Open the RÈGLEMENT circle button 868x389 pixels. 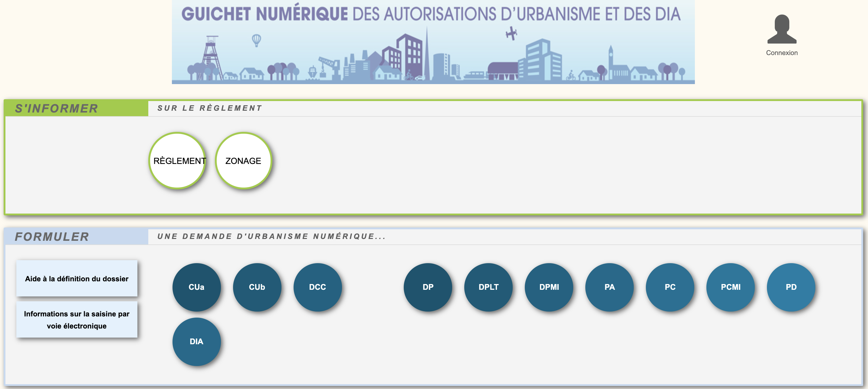pyautogui.click(x=177, y=161)
